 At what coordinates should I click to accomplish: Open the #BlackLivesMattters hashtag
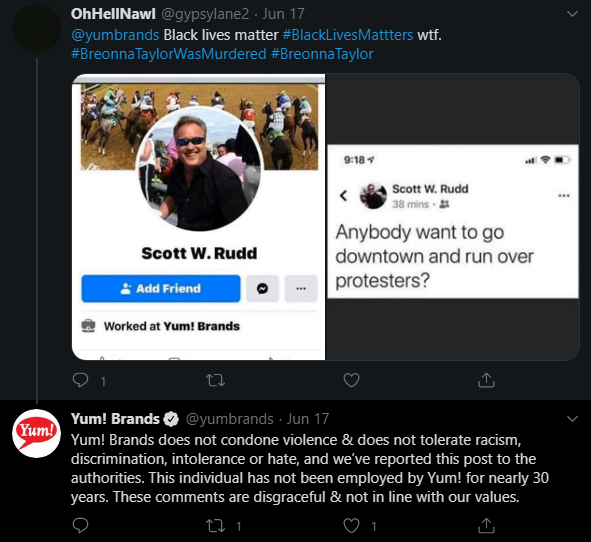348,35
